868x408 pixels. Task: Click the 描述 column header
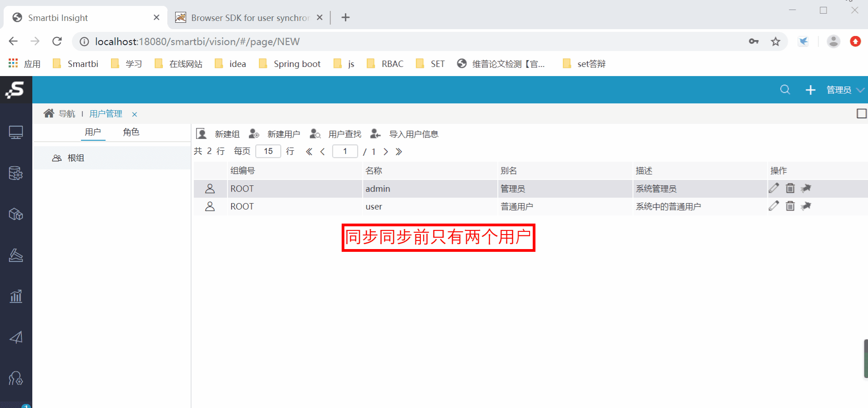(700, 171)
